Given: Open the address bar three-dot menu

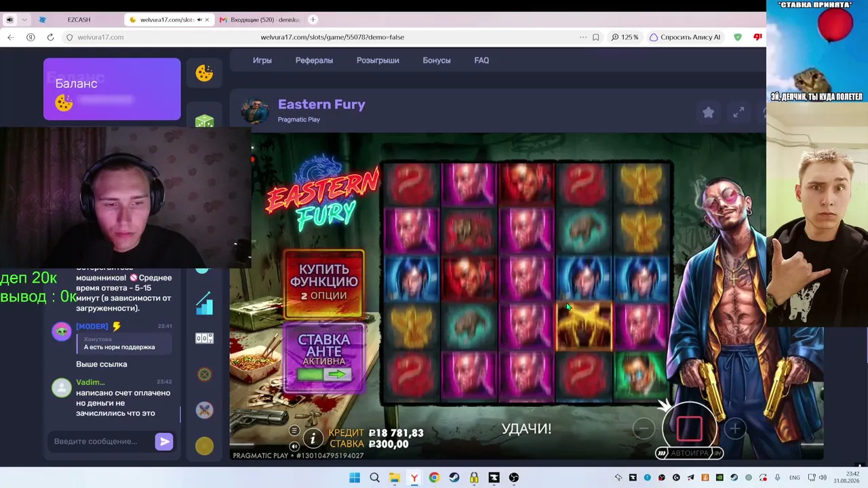Looking at the screenshot, I should (583, 37).
